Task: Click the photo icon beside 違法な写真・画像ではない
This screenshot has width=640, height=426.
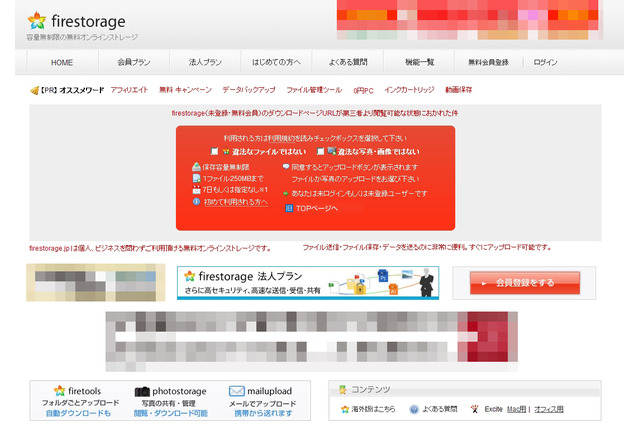Action: tap(332, 151)
